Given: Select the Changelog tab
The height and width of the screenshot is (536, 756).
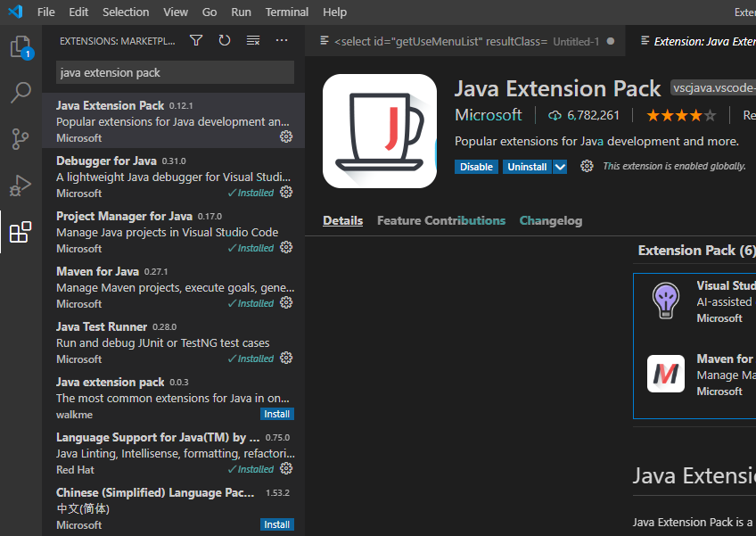Looking at the screenshot, I should (551, 220).
